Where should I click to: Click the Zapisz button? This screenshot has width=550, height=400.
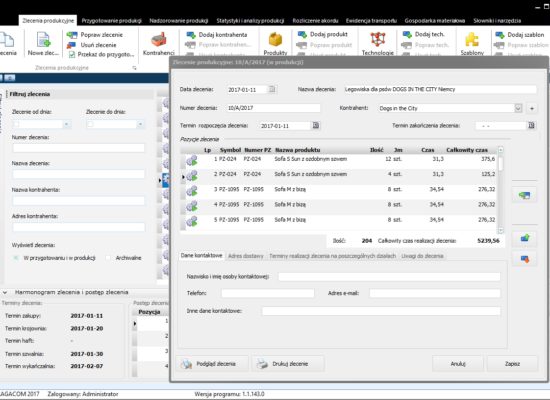click(x=512, y=364)
